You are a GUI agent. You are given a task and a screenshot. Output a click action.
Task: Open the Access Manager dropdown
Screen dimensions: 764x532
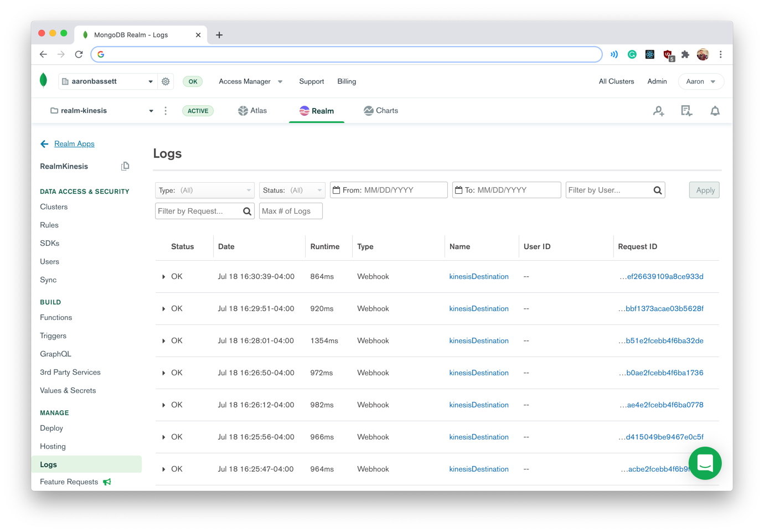(x=251, y=81)
